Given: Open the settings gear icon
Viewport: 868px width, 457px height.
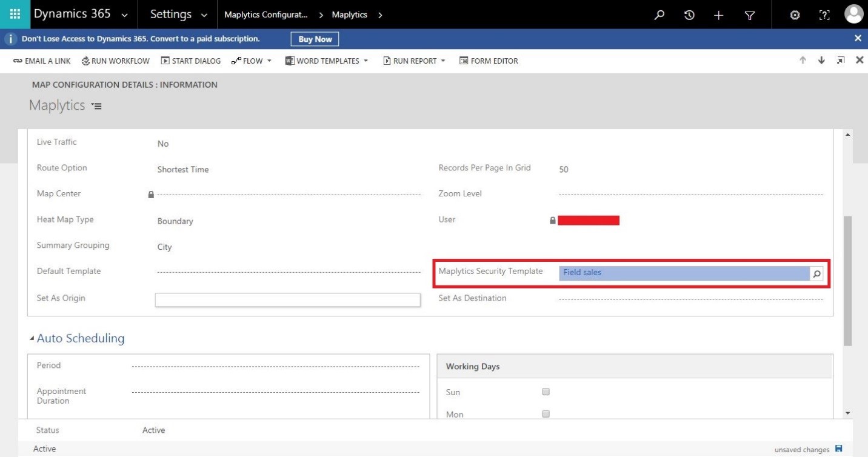Looking at the screenshot, I should 795,16.
